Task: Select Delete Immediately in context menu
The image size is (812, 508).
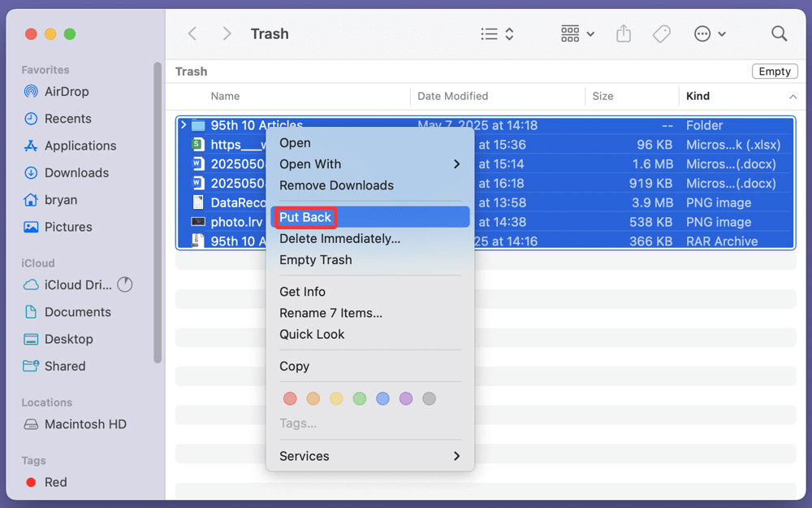Action: [x=339, y=239]
